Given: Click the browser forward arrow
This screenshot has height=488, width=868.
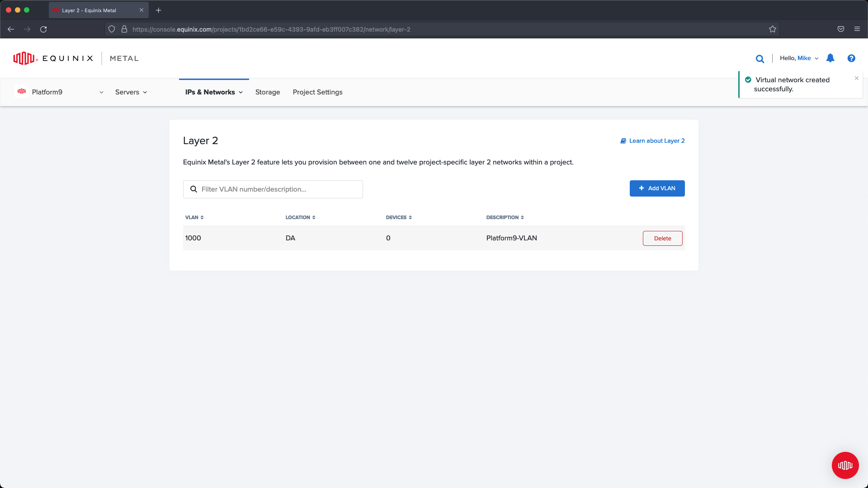Looking at the screenshot, I should 27,29.
